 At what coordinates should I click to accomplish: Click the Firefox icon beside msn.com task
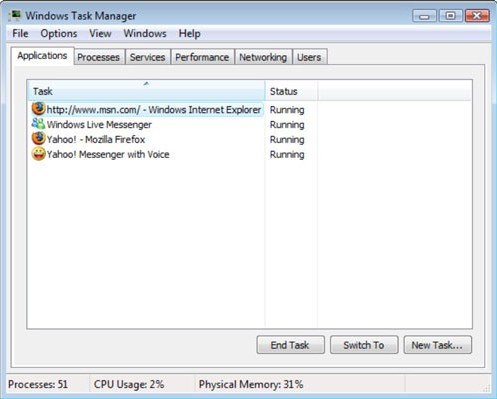(39, 109)
